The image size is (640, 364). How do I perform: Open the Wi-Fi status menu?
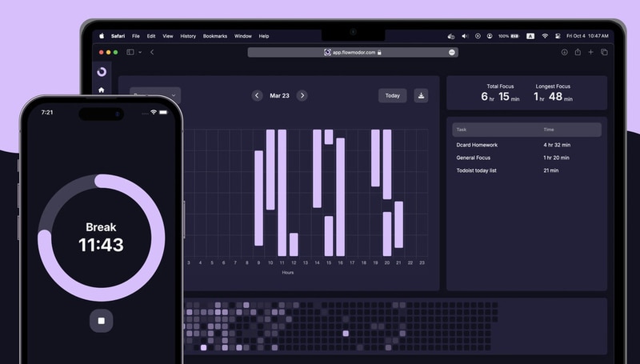(544, 36)
